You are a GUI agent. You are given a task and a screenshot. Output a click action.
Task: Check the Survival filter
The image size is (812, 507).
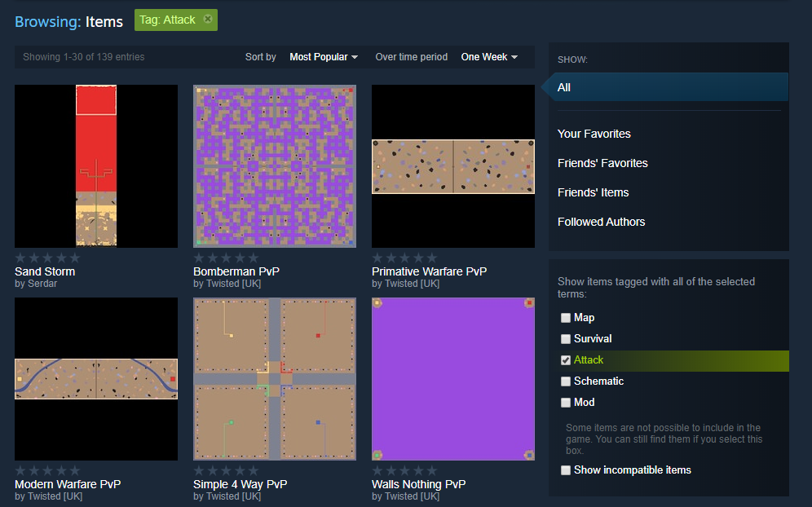tap(566, 338)
